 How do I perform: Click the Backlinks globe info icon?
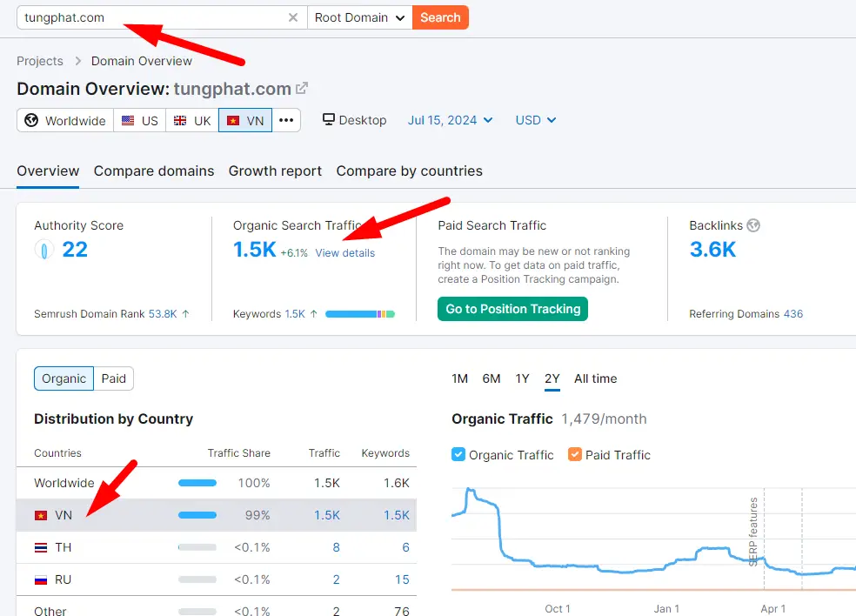click(753, 225)
